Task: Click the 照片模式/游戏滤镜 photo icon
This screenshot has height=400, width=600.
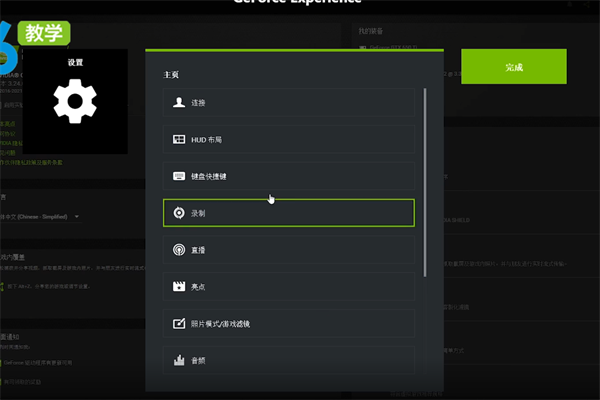Action: [179, 324]
